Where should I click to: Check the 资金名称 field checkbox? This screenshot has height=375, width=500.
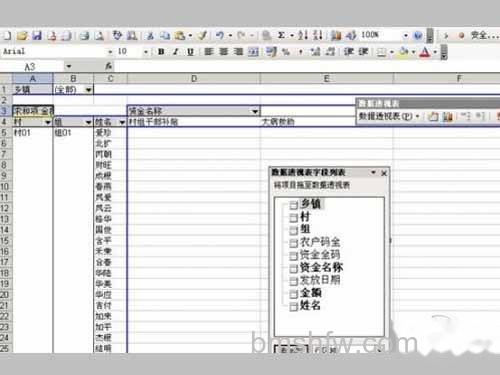(293, 268)
